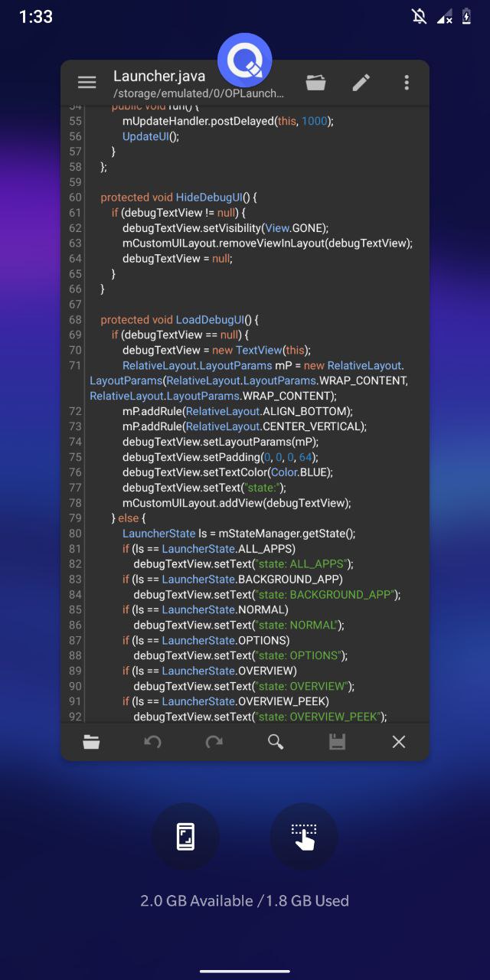Screen dimensions: 490x980
Task: Tap 'if (ls == LauncherState.OVERVIEW)' line
Action: (210, 671)
